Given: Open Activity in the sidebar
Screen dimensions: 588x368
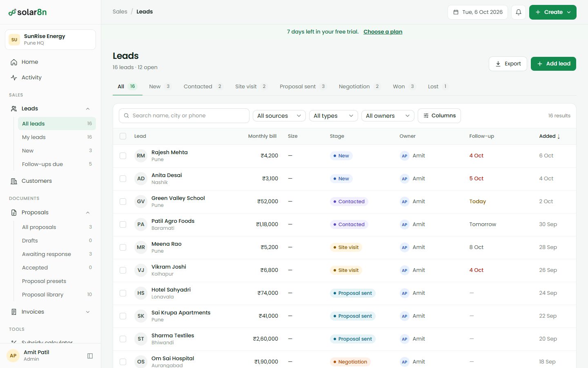Looking at the screenshot, I should 50,78.
